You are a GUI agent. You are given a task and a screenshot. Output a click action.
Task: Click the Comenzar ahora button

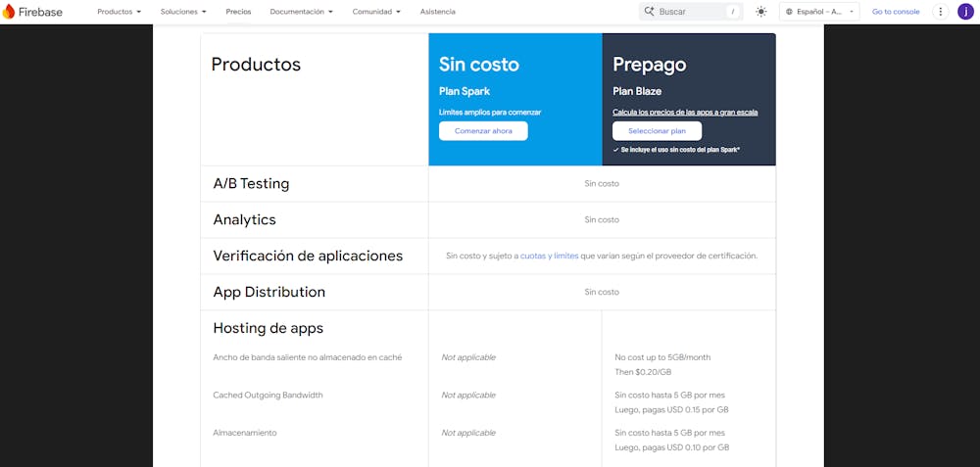(483, 131)
